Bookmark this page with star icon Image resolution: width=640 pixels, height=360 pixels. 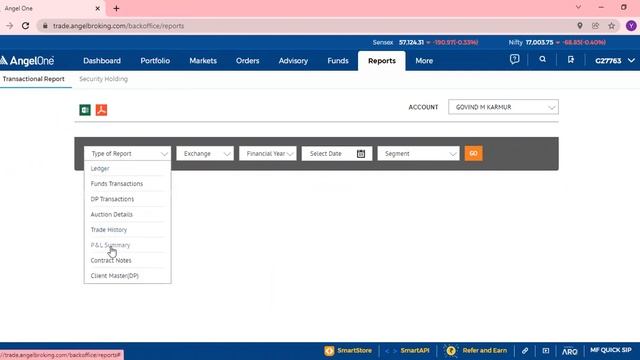(x=611, y=26)
